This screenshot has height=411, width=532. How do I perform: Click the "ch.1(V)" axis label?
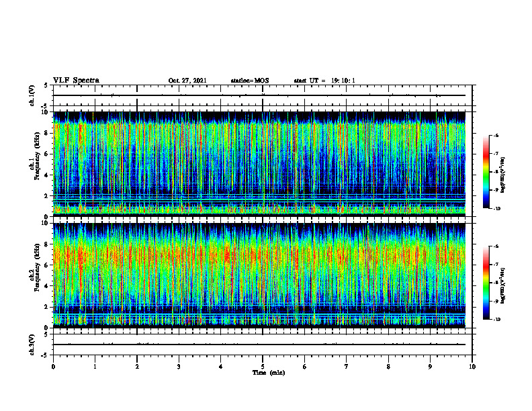[x=32, y=95]
